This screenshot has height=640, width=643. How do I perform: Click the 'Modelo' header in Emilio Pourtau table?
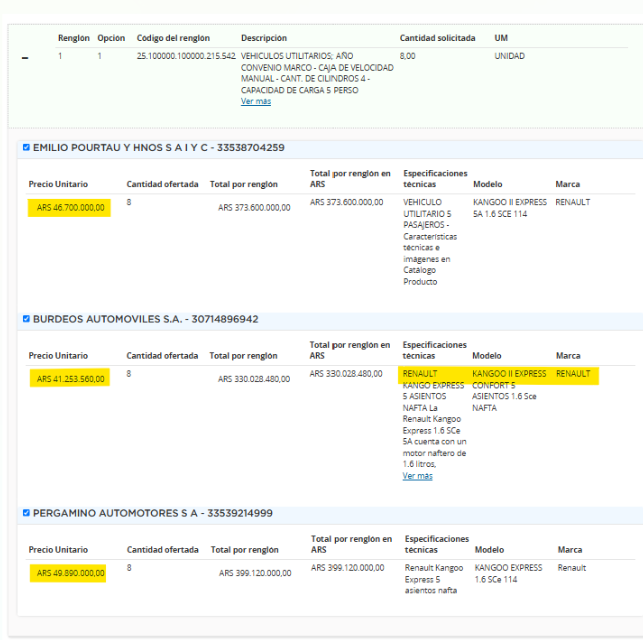tap(488, 184)
